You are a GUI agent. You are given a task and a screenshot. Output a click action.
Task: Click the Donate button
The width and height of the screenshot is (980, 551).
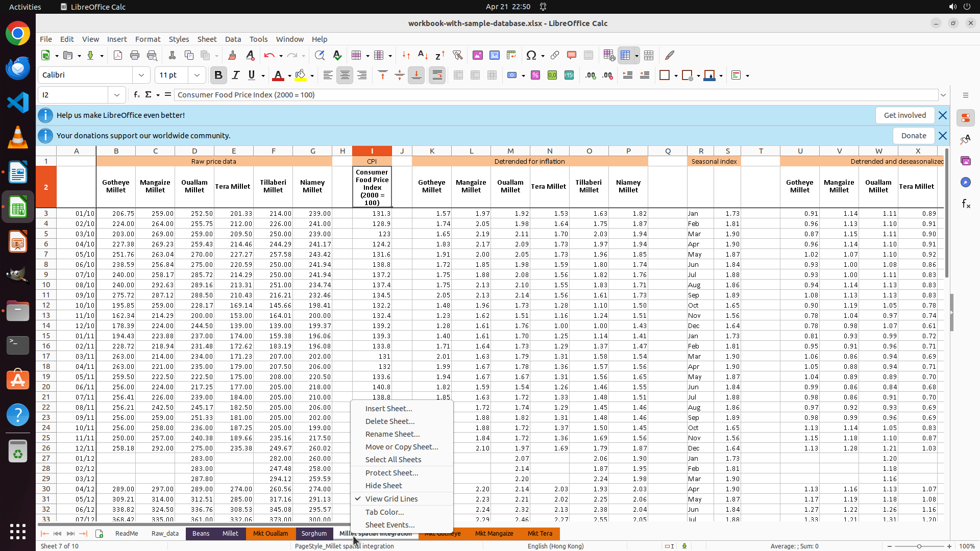click(913, 136)
